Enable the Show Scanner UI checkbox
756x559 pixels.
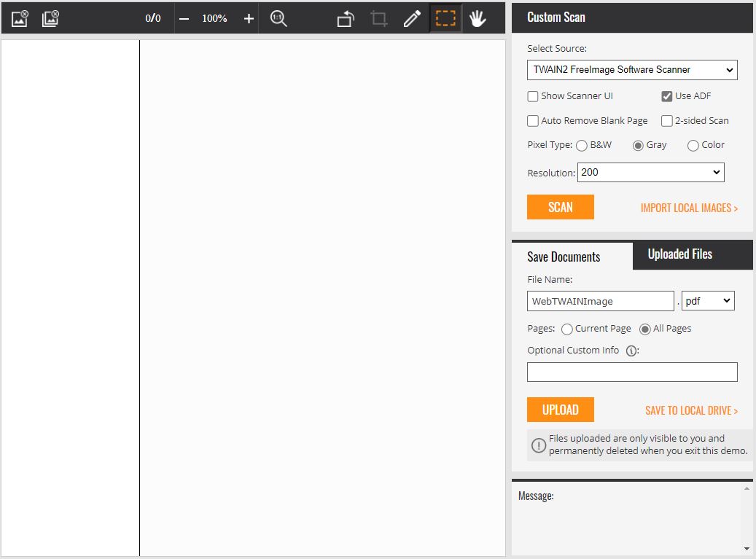(x=533, y=95)
